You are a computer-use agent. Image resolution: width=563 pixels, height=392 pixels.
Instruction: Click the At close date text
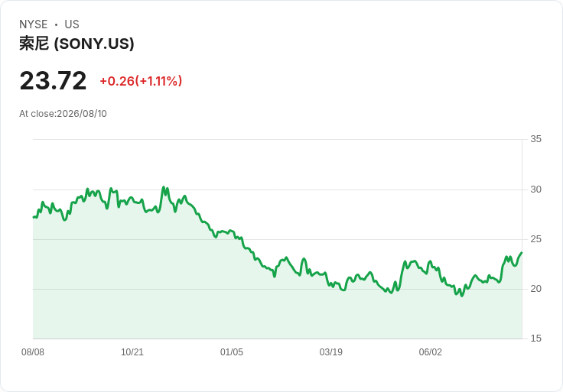63,114
